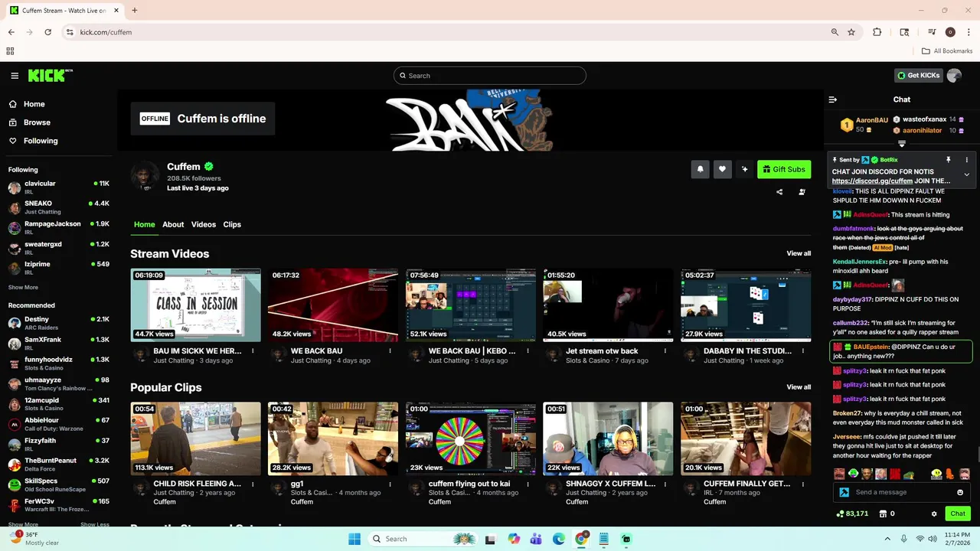View all Stream Videos

(799, 253)
